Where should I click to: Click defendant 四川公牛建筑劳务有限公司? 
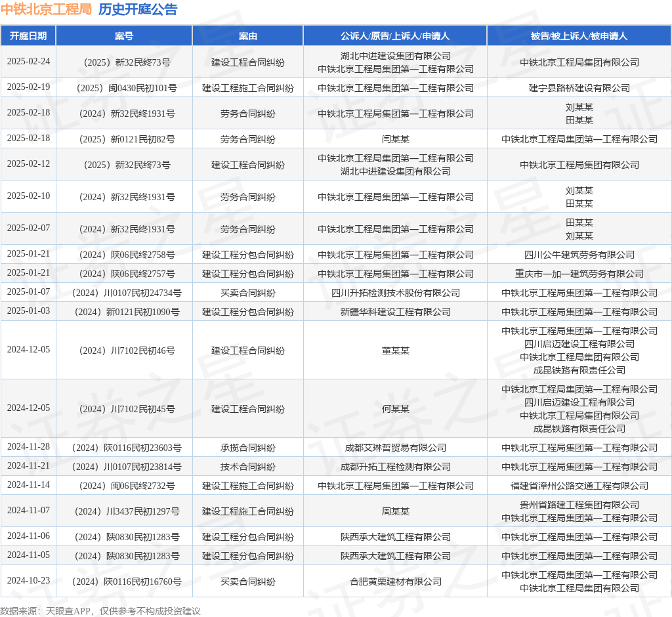579,255
